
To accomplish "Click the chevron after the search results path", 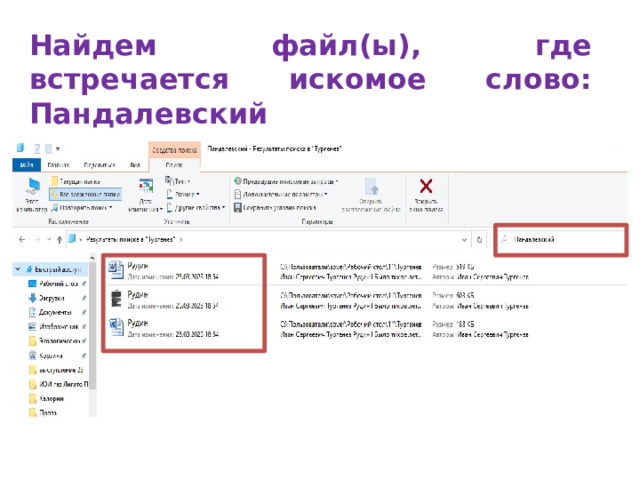I will [181, 240].
